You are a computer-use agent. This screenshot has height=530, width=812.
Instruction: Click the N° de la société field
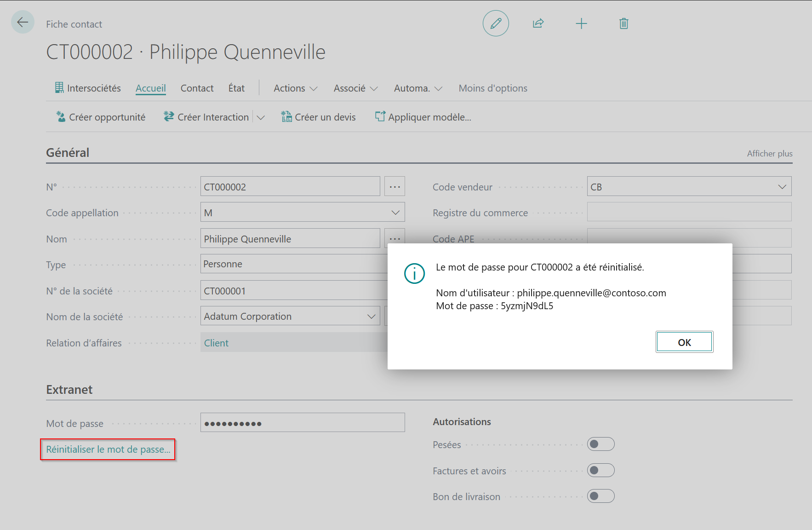coord(294,290)
